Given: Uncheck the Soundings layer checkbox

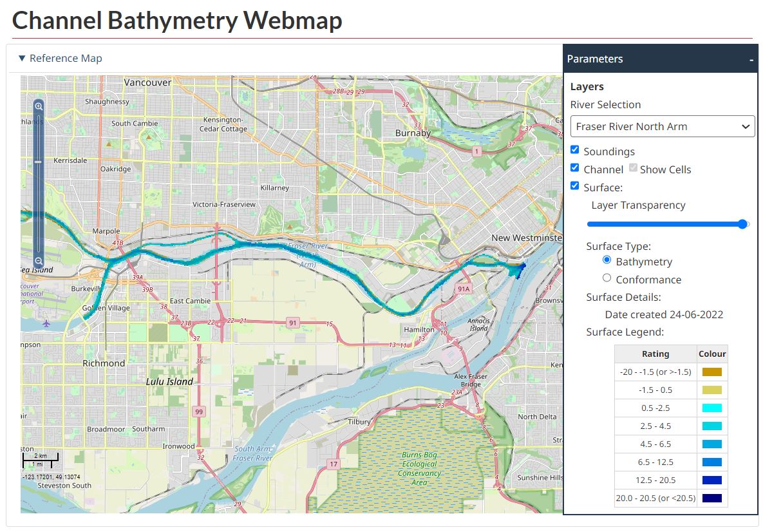Looking at the screenshot, I should click(575, 150).
